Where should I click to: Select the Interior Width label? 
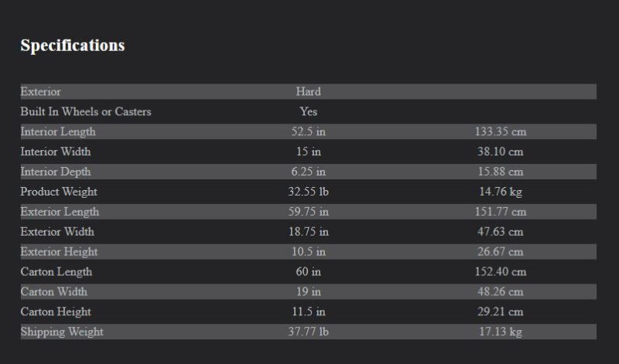point(56,152)
